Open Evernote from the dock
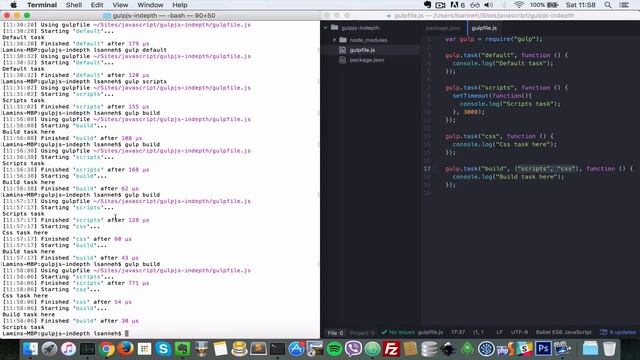This screenshot has width=640, height=360. tap(182, 349)
